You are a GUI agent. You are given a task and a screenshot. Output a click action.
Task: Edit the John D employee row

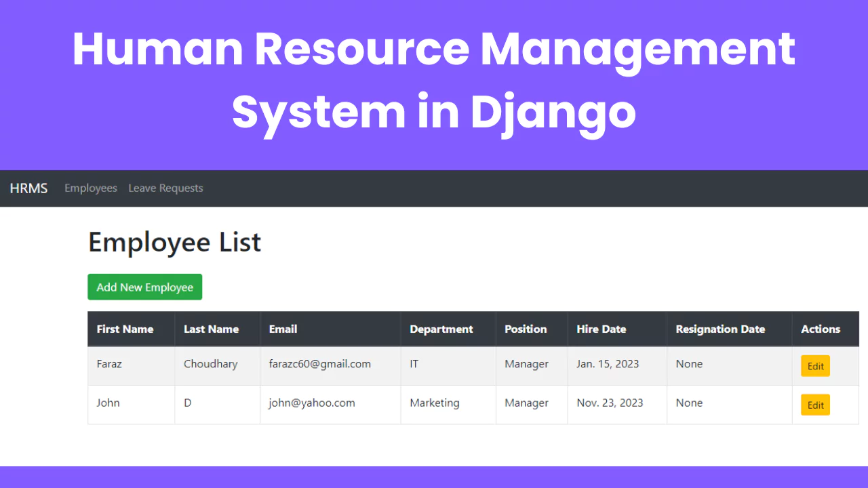pyautogui.click(x=815, y=405)
